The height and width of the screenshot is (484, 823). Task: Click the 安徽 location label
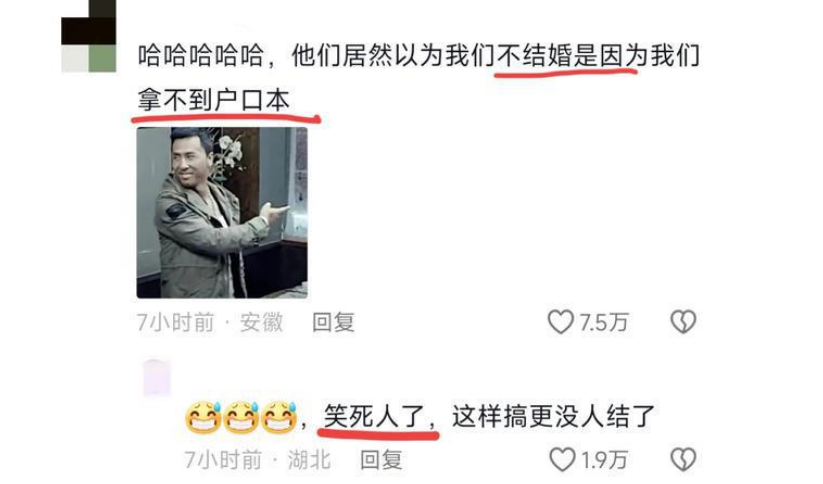pos(261,322)
